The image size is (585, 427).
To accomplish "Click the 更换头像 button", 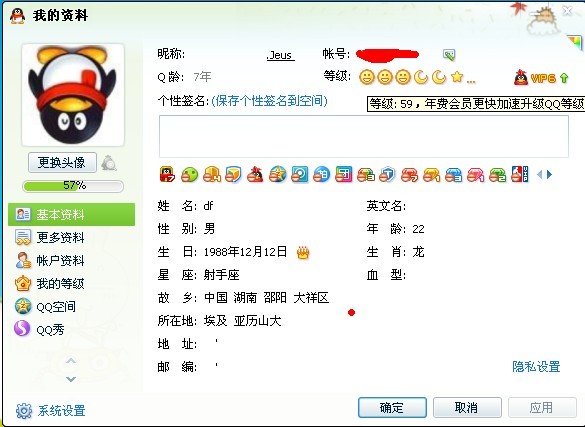I will [x=62, y=163].
